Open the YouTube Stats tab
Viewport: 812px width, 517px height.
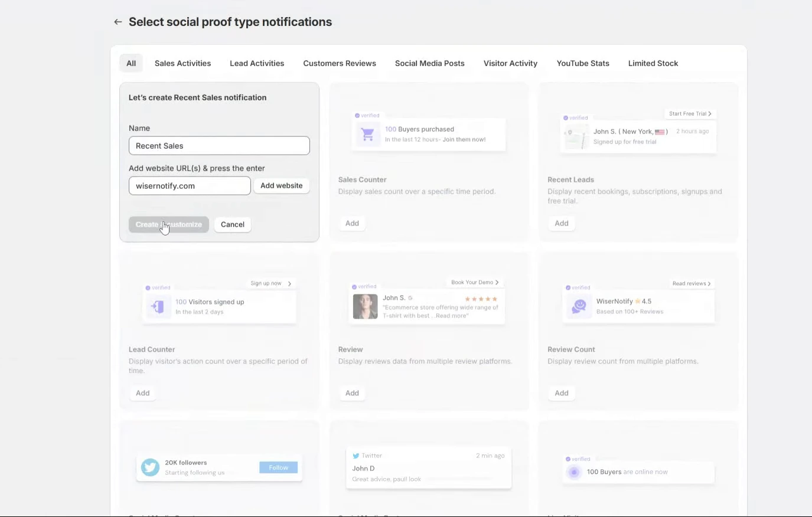[583, 63]
